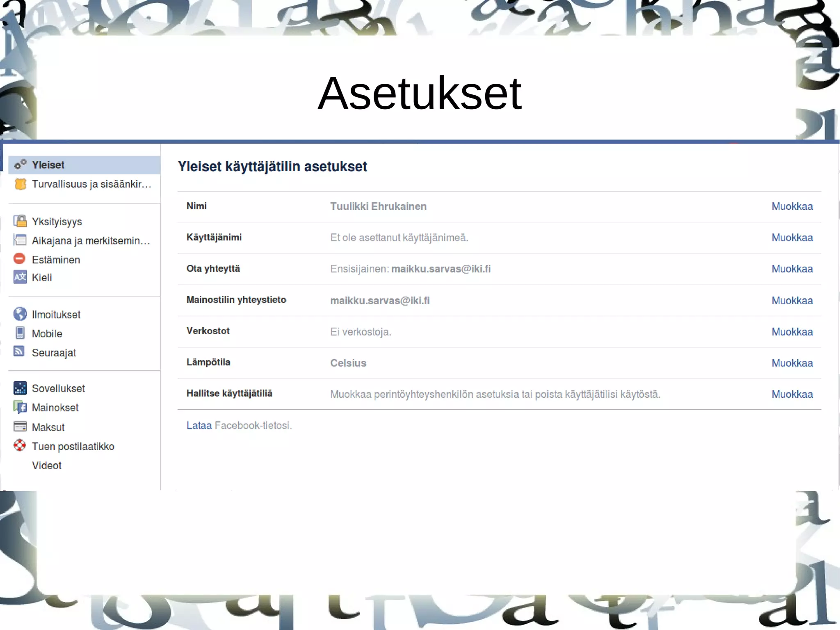Click the Tuen postilaatikko lifebuoy icon

(20, 445)
